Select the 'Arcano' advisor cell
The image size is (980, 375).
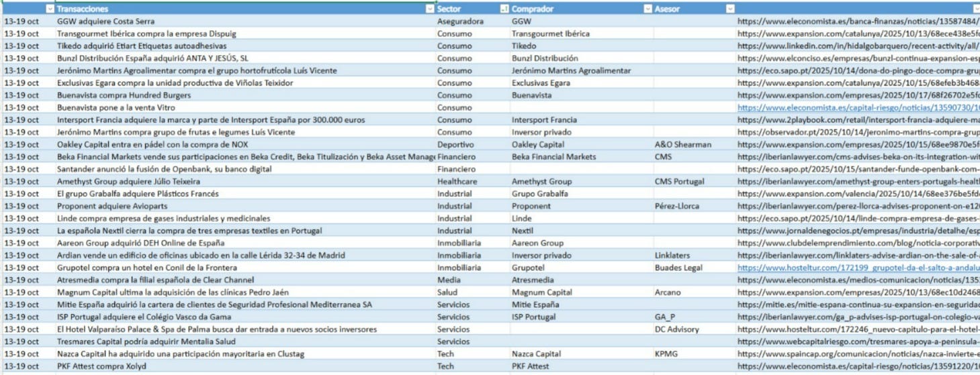coord(694,292)
